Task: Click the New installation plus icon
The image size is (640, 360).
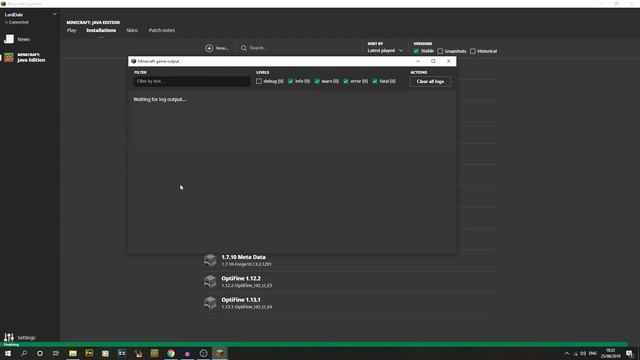Action: click(209, 48)
